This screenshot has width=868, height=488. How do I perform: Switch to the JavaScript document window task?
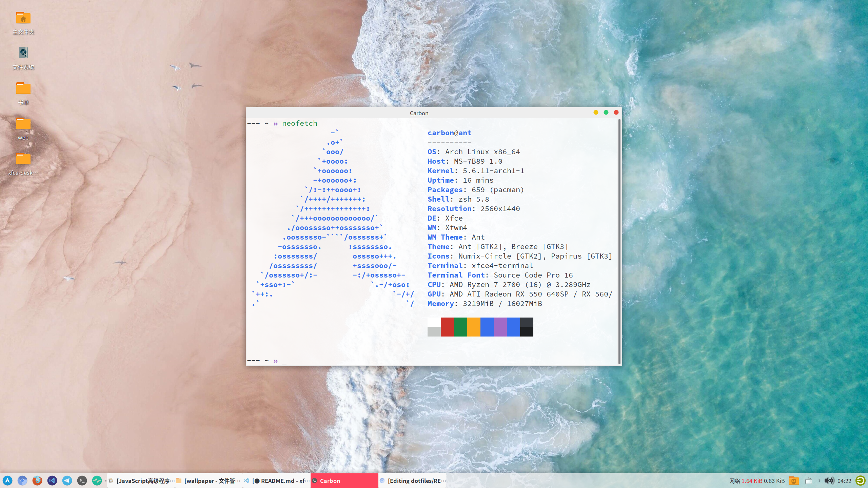(142, 481)
